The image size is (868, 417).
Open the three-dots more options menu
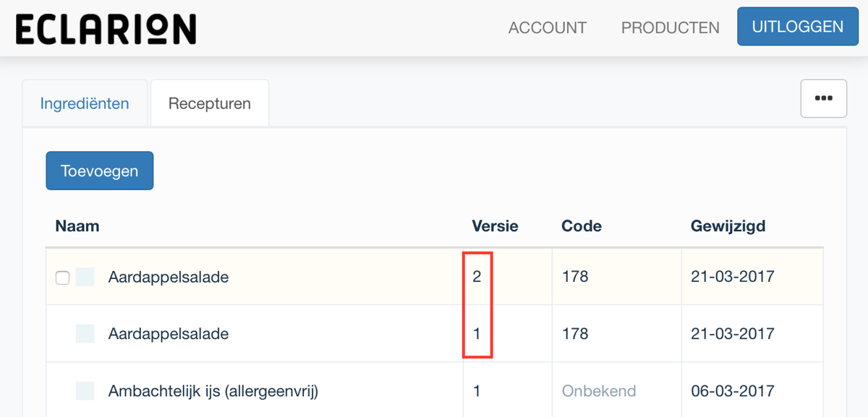tap(823, 98)
